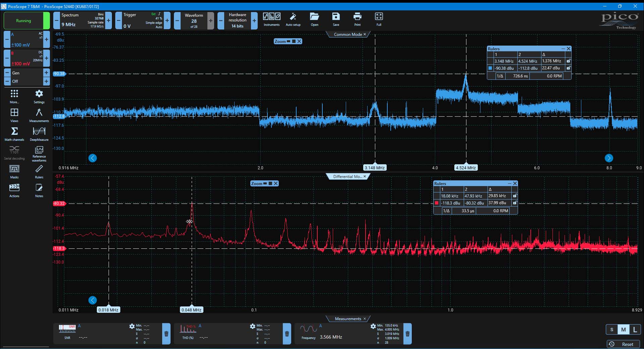Close the Differential Mode tab

(x=365, y=177)
